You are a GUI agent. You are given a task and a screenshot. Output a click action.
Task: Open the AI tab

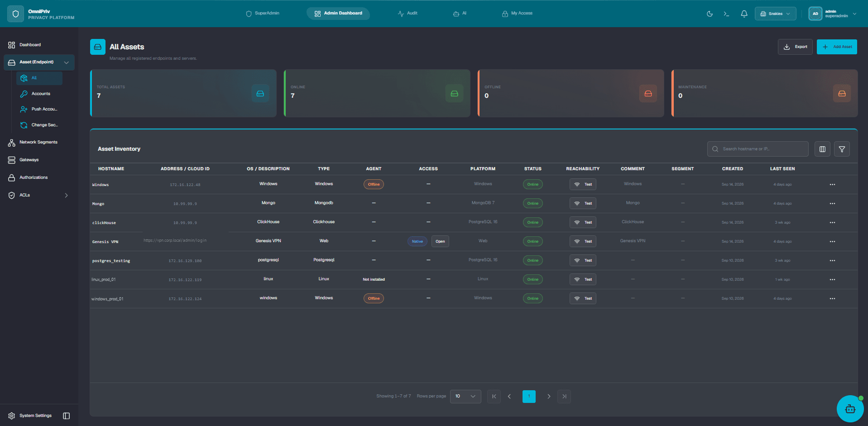click(460, 14)
